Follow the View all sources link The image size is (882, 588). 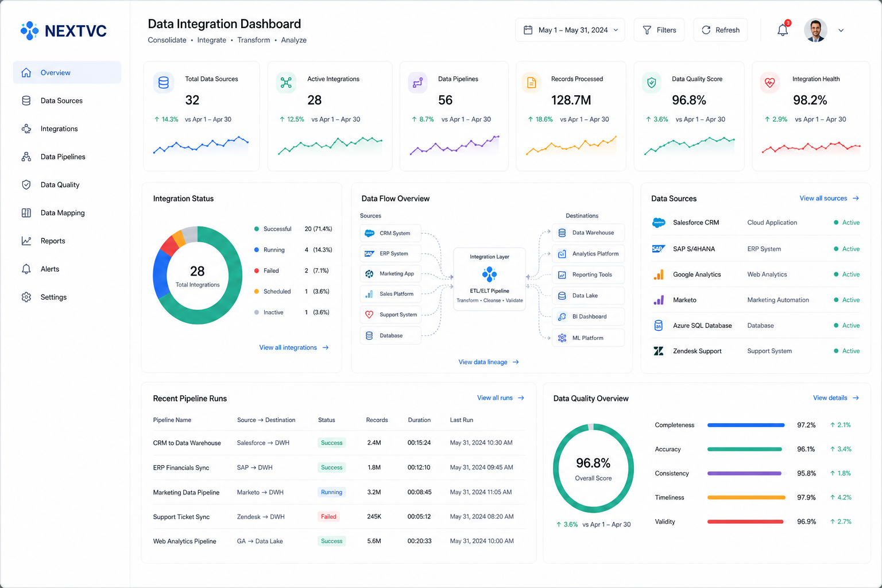pyautogui.click(x=829, y=198)
